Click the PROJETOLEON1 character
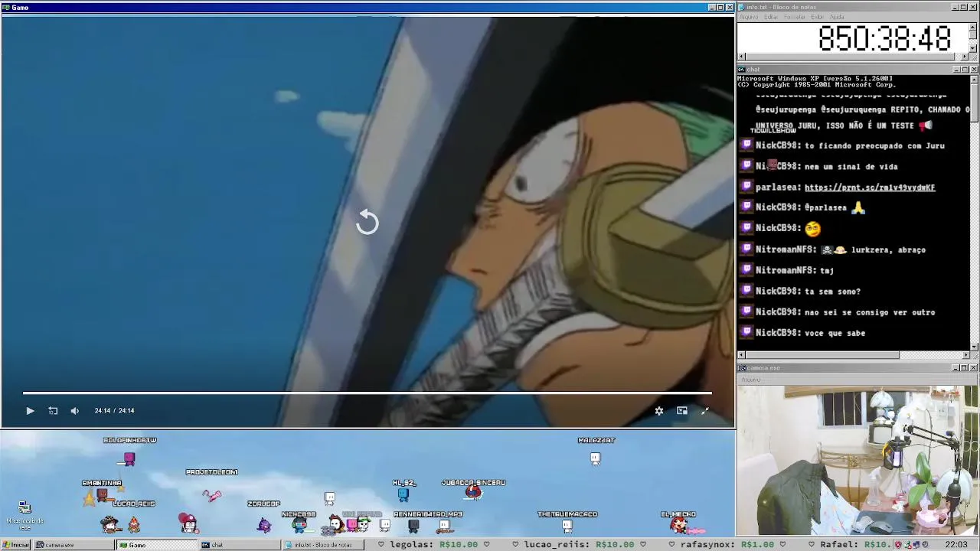The height and width of the screenshot is (551, 980). [x=212, y=495]
